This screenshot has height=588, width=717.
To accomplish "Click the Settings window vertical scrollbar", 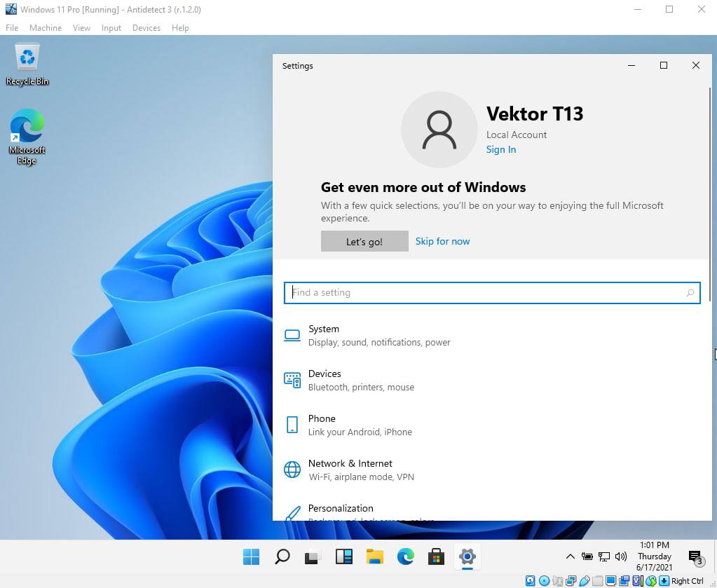I will tap(709, 194).
